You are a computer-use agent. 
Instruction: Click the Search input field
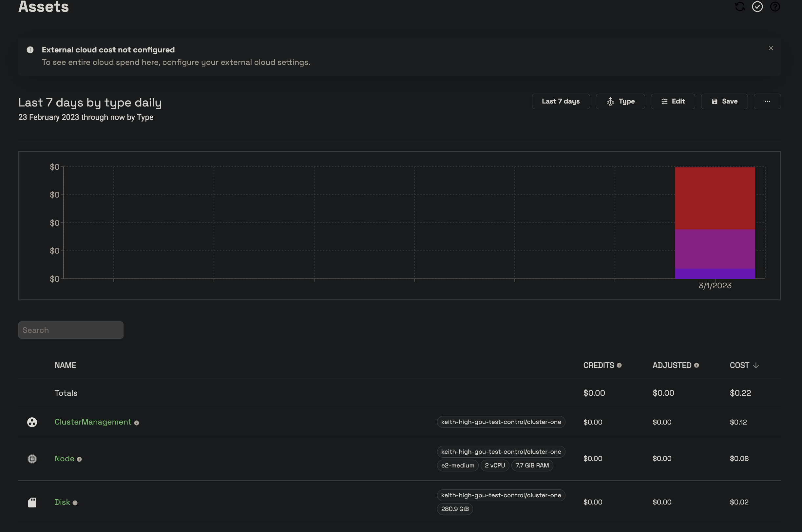coord(70,330)
